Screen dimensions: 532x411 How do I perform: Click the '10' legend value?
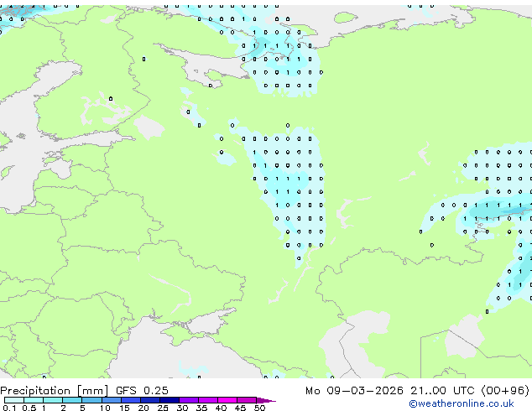click(x=105, y=408)
